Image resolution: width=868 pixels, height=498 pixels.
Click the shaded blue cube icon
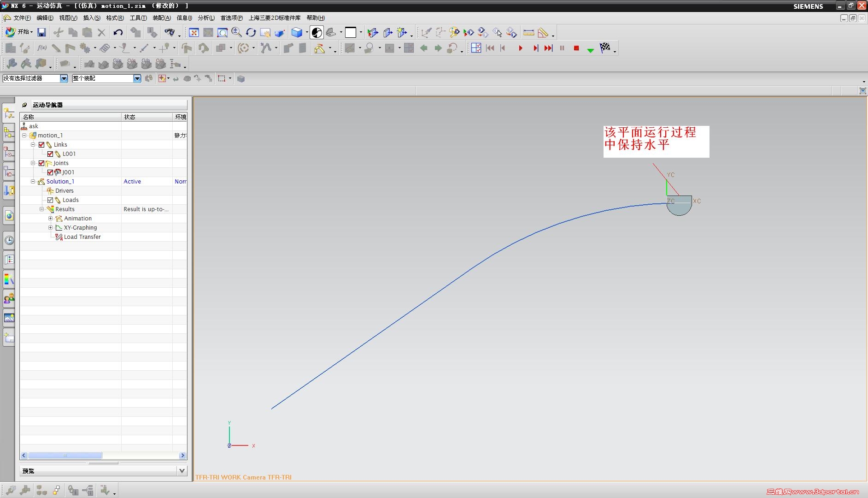pos(297,32)
